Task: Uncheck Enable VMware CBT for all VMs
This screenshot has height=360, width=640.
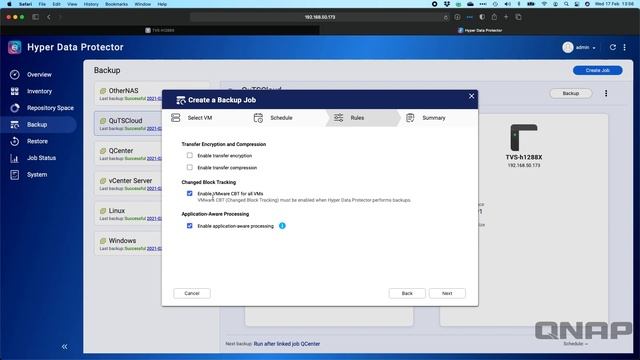Action: [x=190, y=193]
